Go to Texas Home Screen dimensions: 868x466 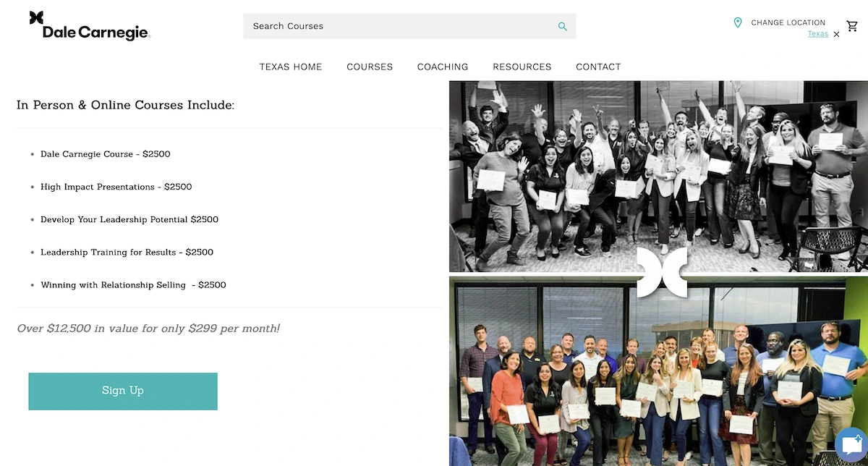coord(291,67)
